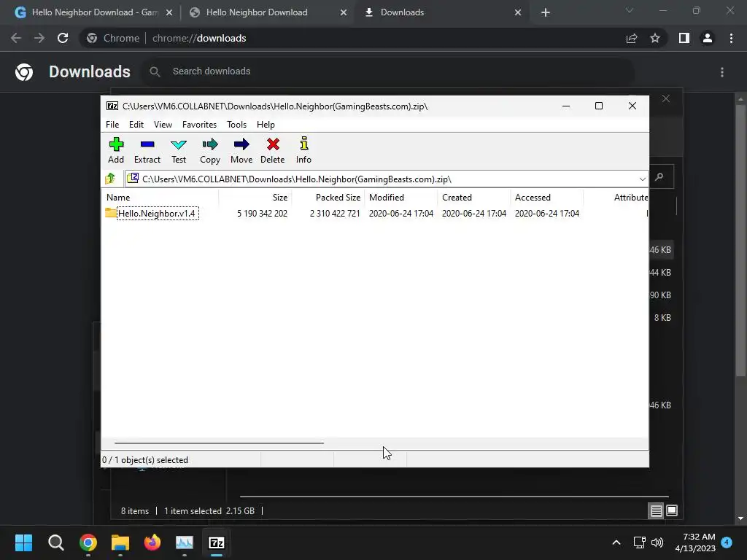Show hidden system tray icons

click(616, 542)
